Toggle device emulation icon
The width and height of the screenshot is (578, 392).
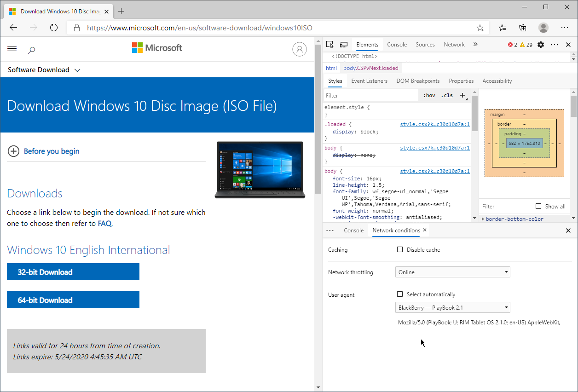point(344,45)
